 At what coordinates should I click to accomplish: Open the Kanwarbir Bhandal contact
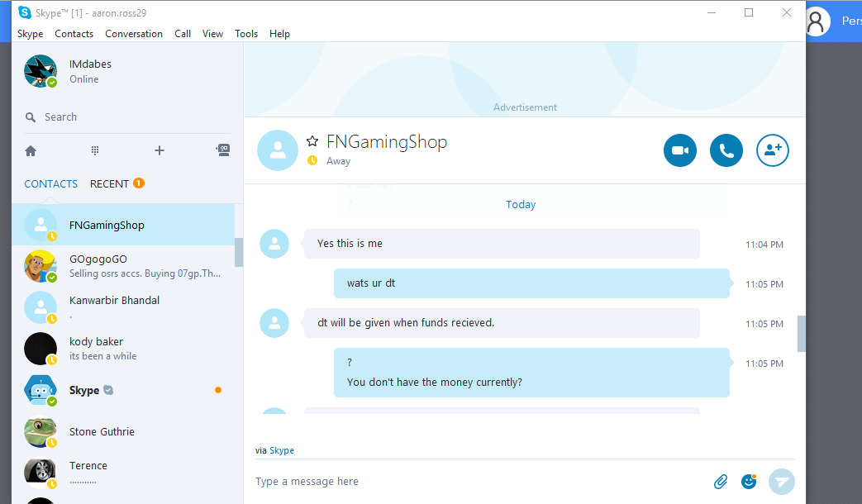[123, 307]
